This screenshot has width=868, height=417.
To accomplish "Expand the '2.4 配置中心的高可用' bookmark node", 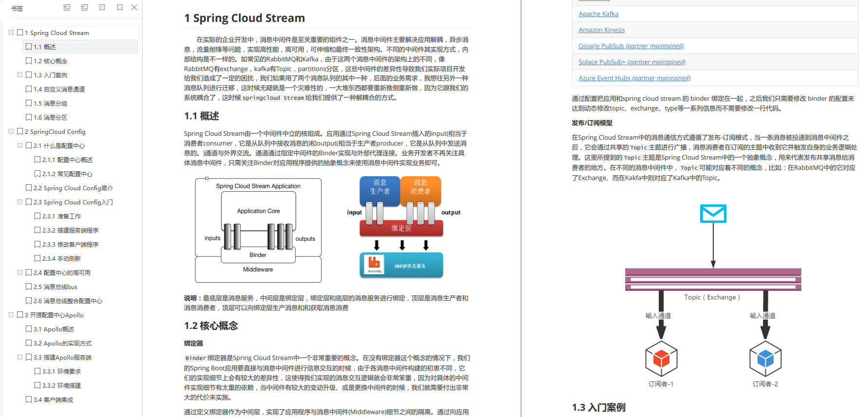I will pos(20,272).
